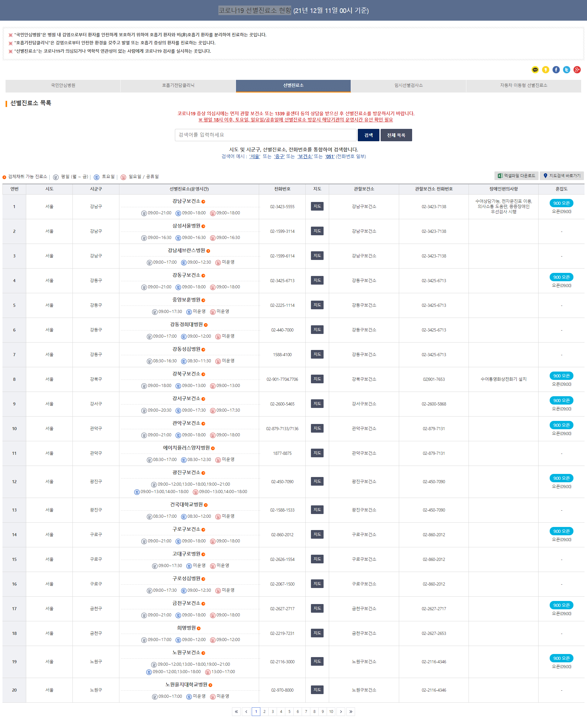Click the 전체 목록 button
This screenshot has width=587, height=728.
[396, 135]
